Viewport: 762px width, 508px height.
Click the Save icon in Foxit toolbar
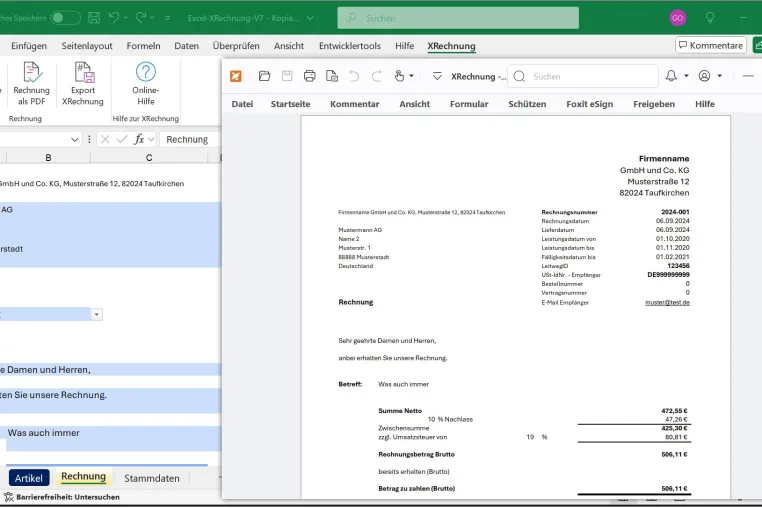pos(287,76)
